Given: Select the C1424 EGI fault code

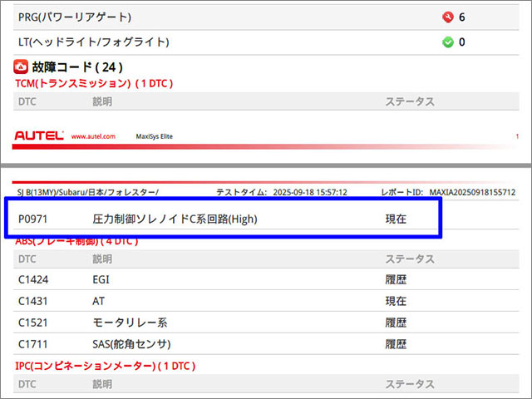Looking at the screenshot, I should 33,280.
